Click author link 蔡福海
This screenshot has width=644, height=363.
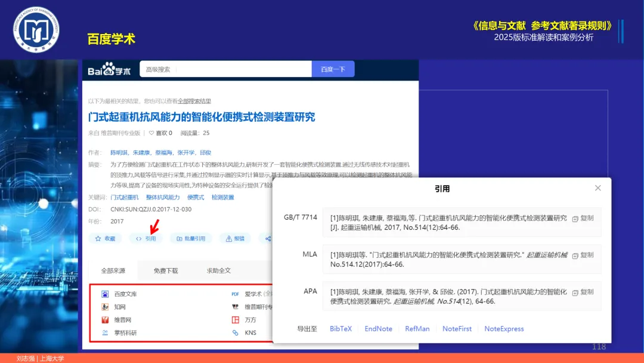point(163,152)
